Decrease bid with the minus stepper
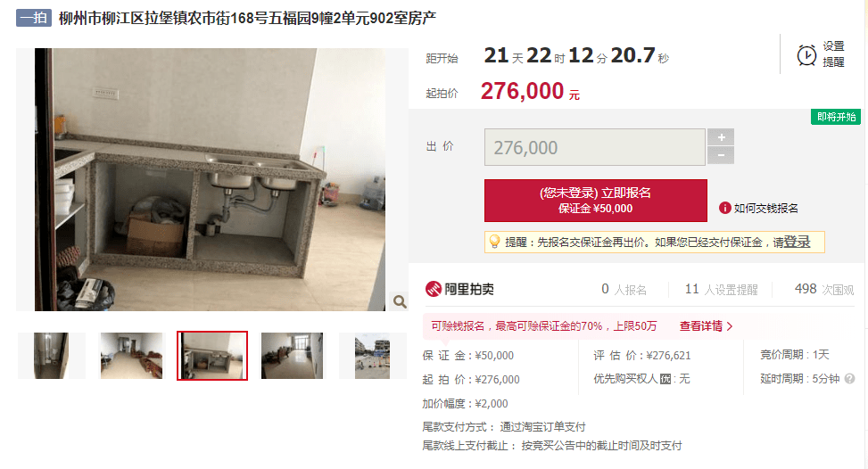Viewport: 868px width, 469px height. [x=721, y=155]
